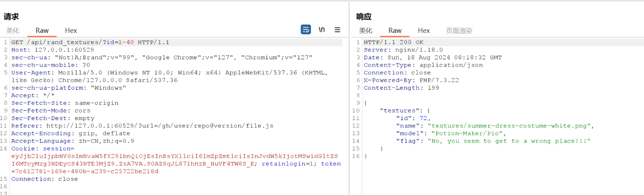644x195 pixels.
Task: Select the response Raw tab
Action: pos(395,31)
